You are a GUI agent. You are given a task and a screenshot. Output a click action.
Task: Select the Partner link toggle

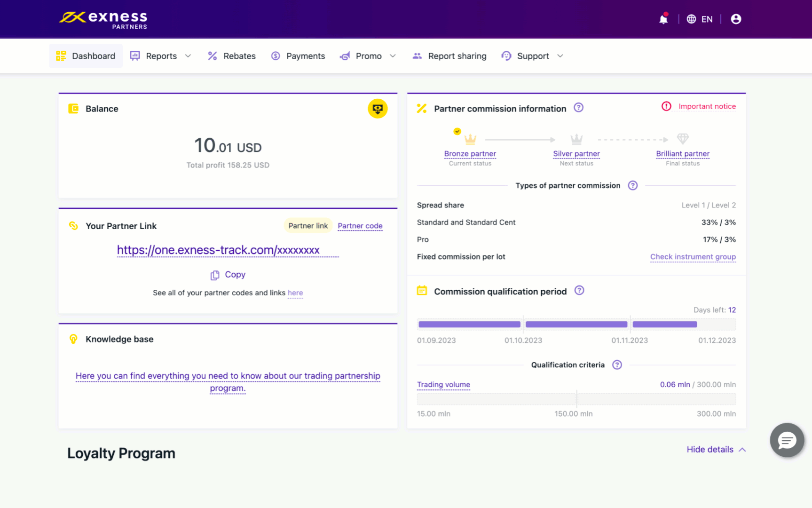click(x=308, y=226)
